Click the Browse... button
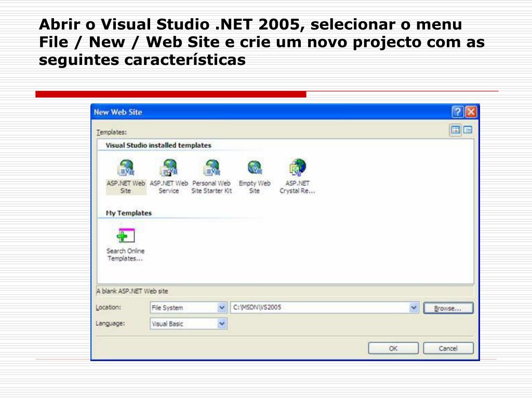This screenshot has height=399, width=532. click(448, 308)
